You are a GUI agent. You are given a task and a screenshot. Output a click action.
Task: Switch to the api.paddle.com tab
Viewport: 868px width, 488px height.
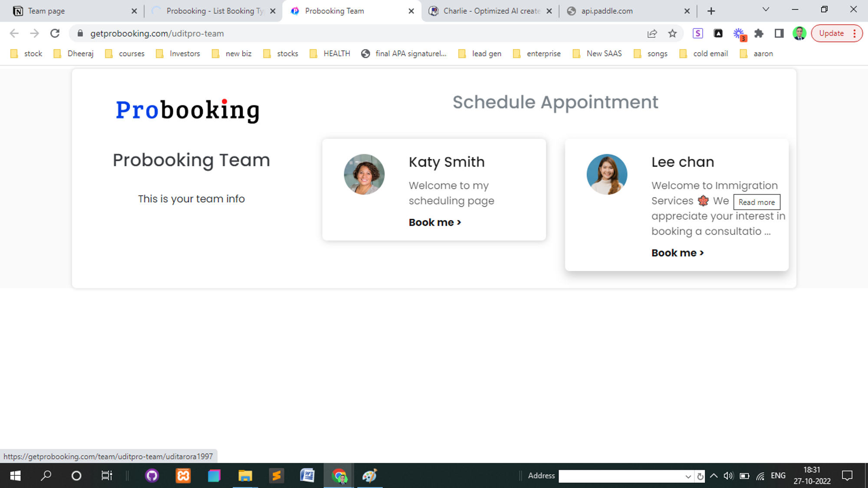pyautogui.click(x=628, y=11)
